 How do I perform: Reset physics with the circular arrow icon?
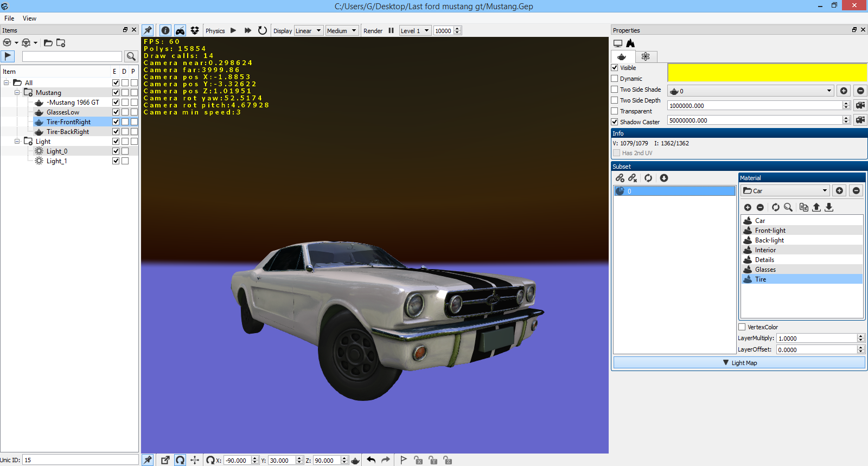[263, 30]
